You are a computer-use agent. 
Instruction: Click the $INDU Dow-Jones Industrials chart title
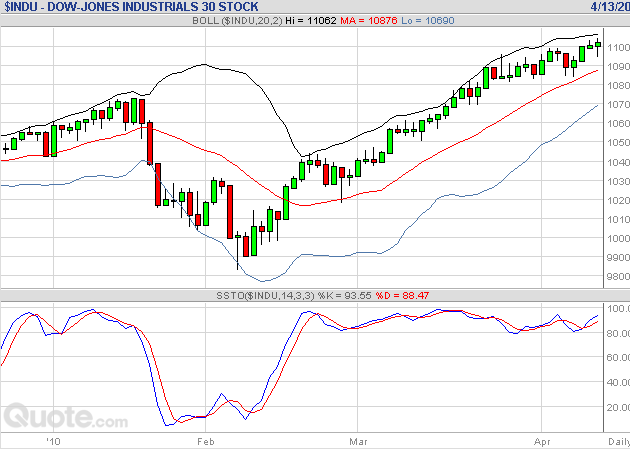point(131,7)
